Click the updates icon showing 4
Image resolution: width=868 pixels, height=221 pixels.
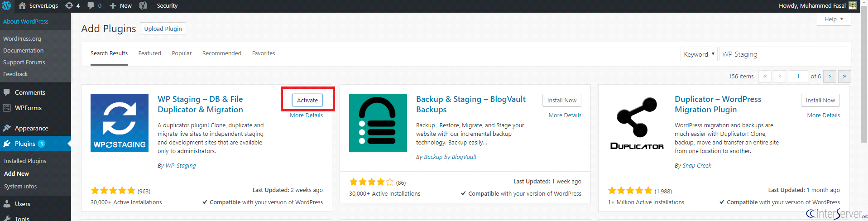click(72, 5)
